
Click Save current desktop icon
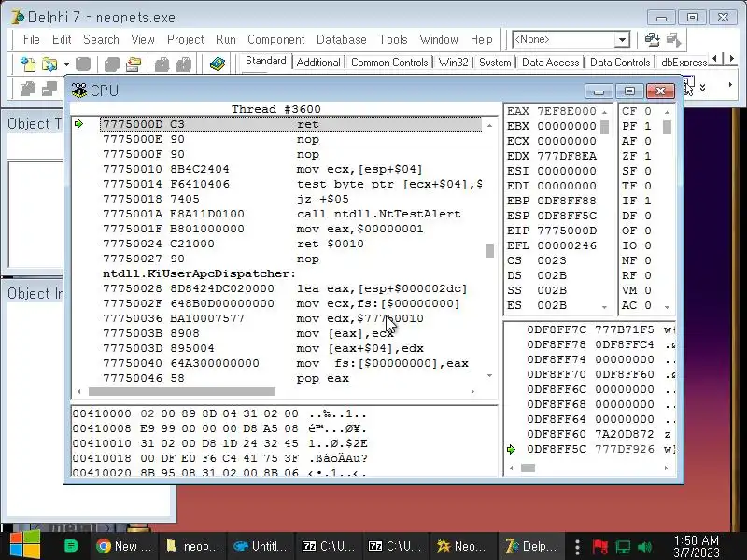click(x=652, y=39)
